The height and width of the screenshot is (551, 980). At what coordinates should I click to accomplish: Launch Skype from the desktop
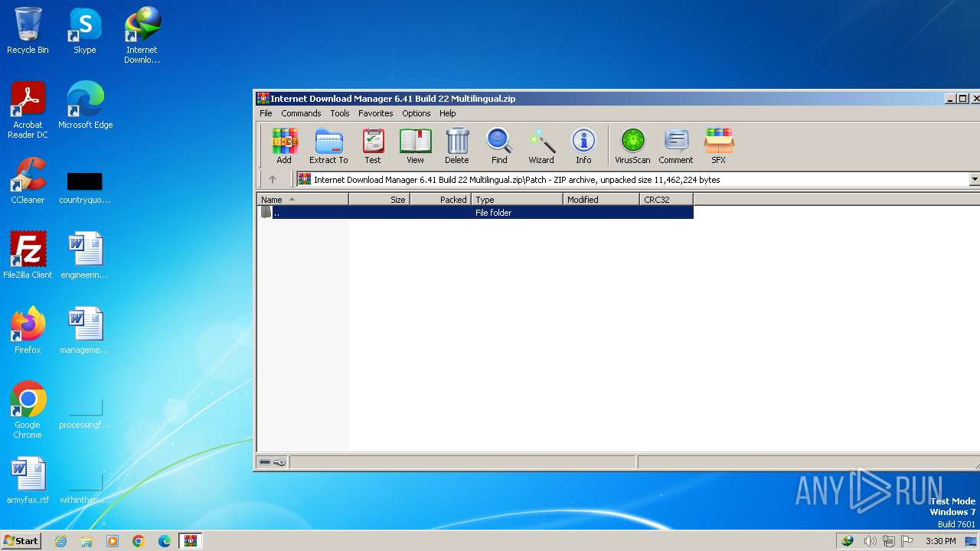pos(84,31)
